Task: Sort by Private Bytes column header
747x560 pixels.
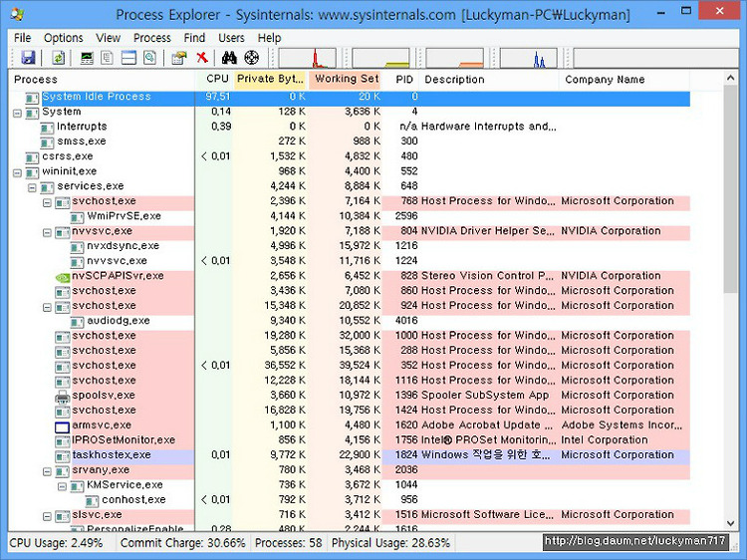Action: (x=271, y=79)
